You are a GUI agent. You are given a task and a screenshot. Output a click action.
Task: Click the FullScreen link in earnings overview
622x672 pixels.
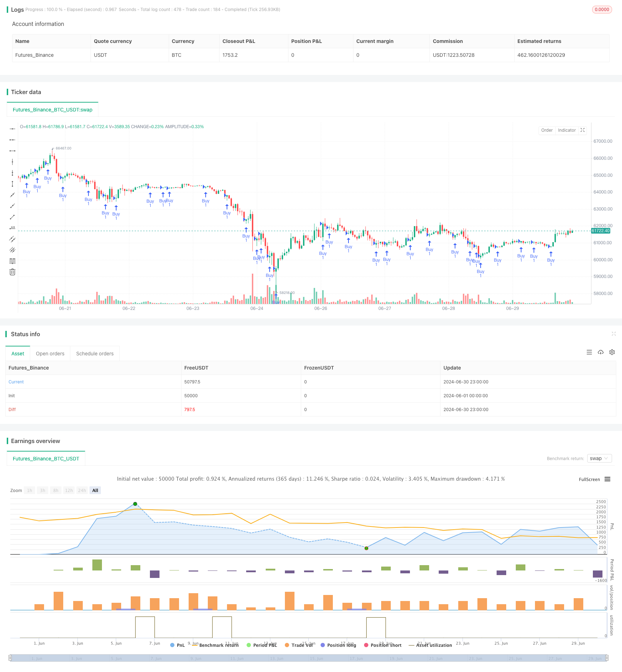(589, 479)
